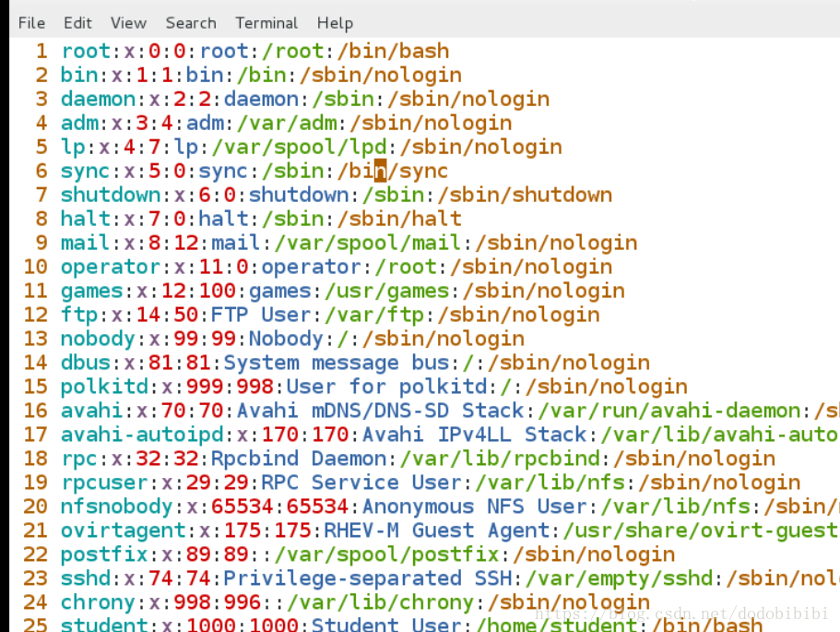Image resolution: width=840 pixels, height=632 pixels.
Task: Click 'Nobody' comment on line 13
Action: click(x=286, y=339)
